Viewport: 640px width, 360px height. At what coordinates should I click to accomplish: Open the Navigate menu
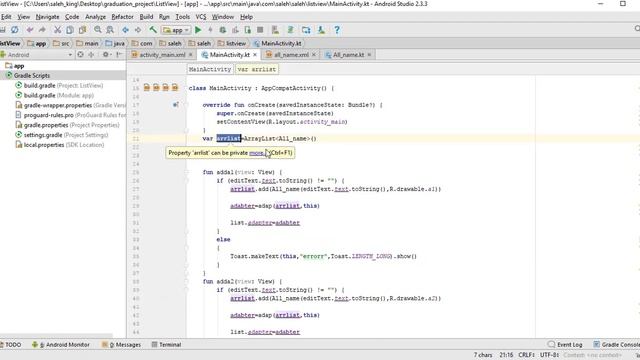pos(47,17)
